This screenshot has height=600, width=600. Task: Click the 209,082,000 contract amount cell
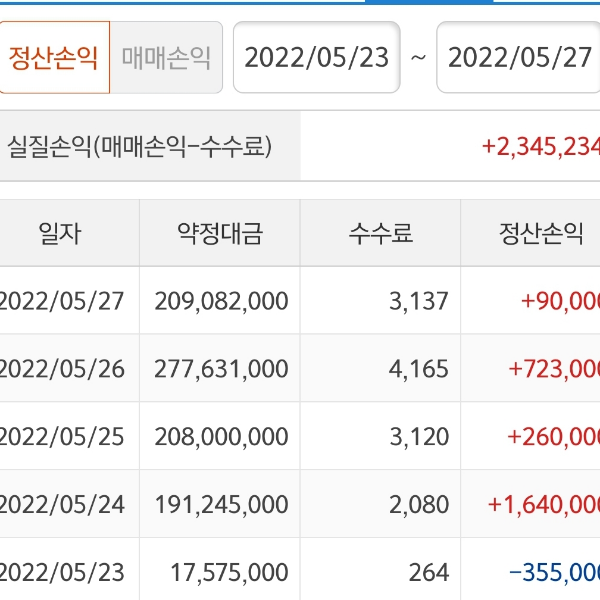coord(221,300)
